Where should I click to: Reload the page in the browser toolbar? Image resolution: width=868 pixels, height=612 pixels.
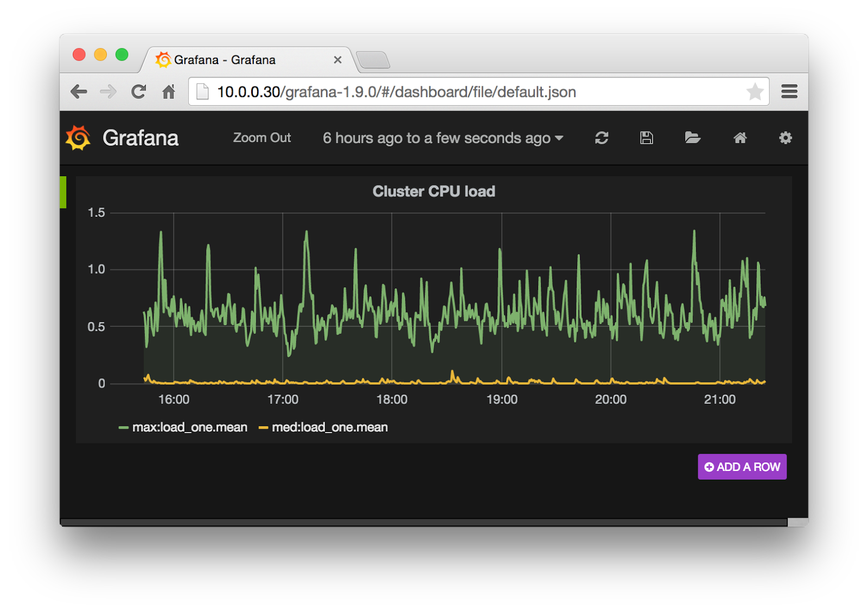(x=139, y=92)
